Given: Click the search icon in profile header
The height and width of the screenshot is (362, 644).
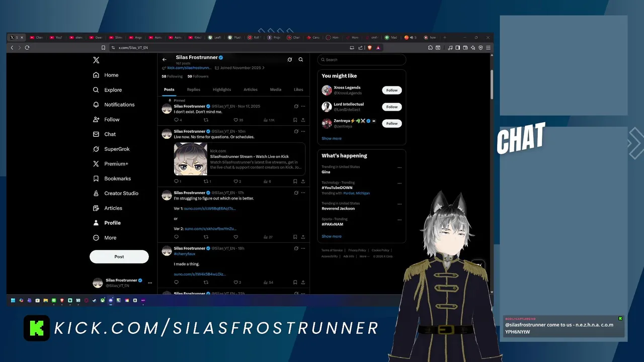Looking at the screenshot, I should pos(301,59).
